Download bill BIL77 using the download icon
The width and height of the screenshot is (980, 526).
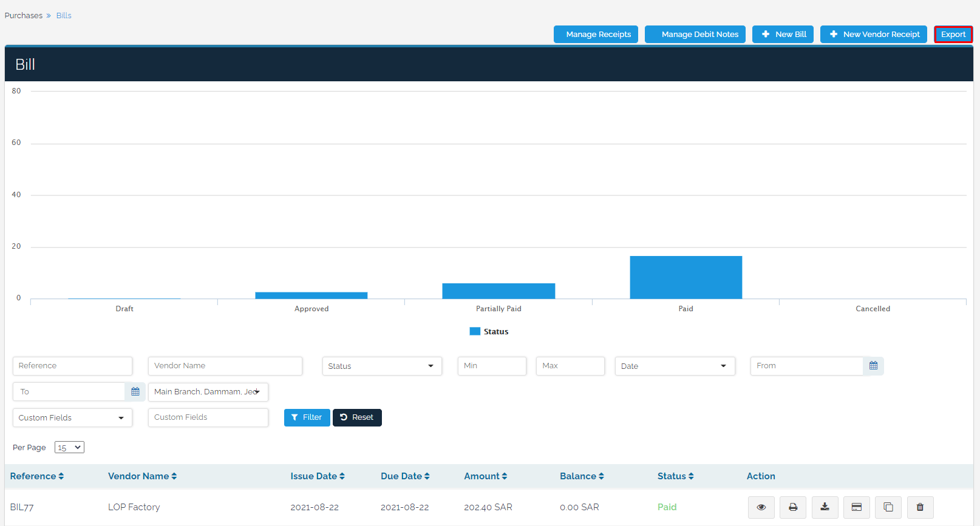[x=825, y=507]
